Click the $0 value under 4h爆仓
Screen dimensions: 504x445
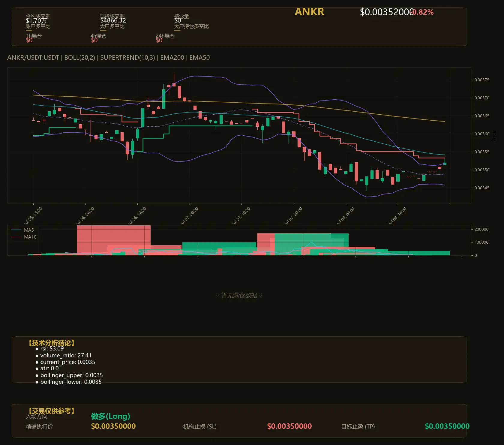[94, 40]
